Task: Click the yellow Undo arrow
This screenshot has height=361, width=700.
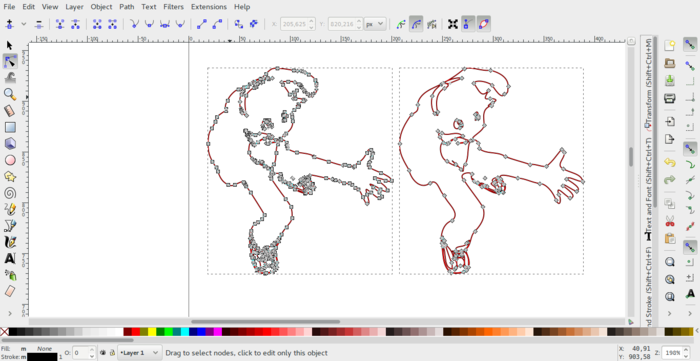Action: [x=670, y=162]
